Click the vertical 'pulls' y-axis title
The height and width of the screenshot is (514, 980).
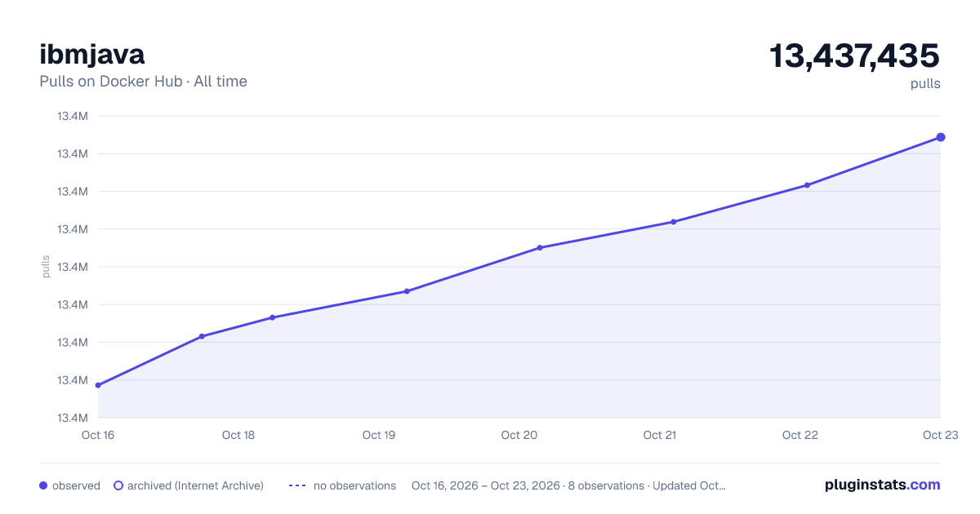tap(46, 267)
